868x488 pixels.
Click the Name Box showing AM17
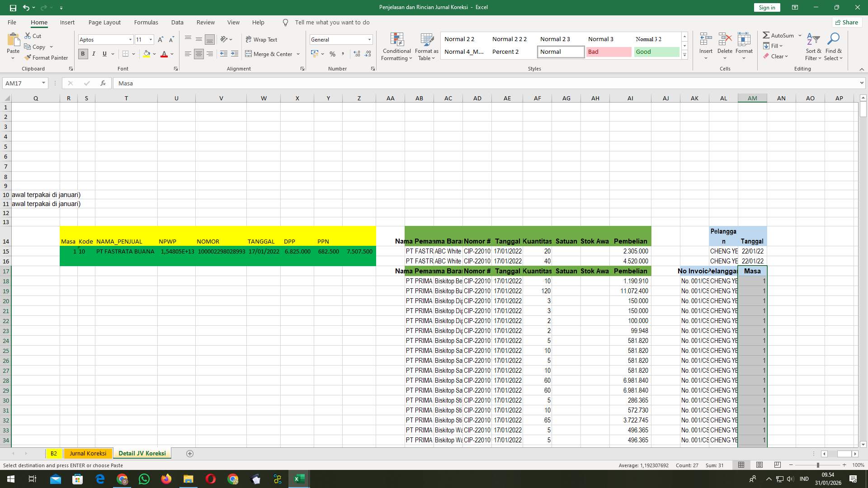click(23, 83)
